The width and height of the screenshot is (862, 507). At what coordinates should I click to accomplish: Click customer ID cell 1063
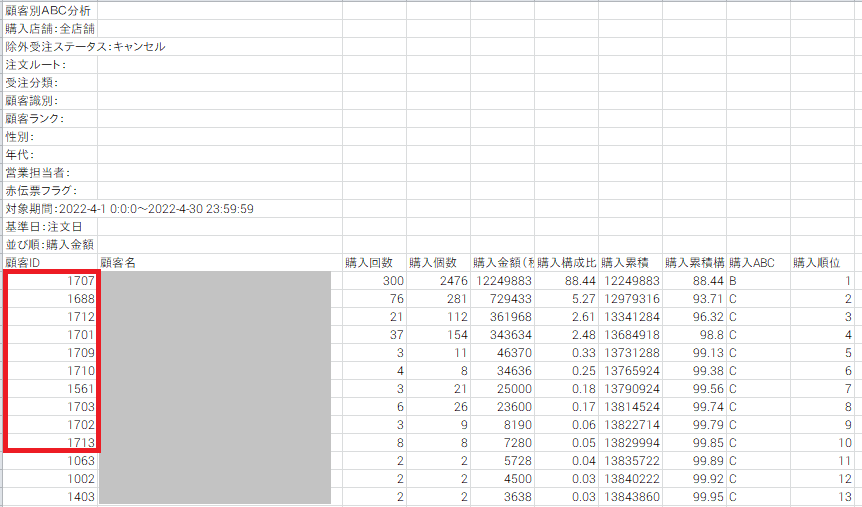[x=50, y=461]
